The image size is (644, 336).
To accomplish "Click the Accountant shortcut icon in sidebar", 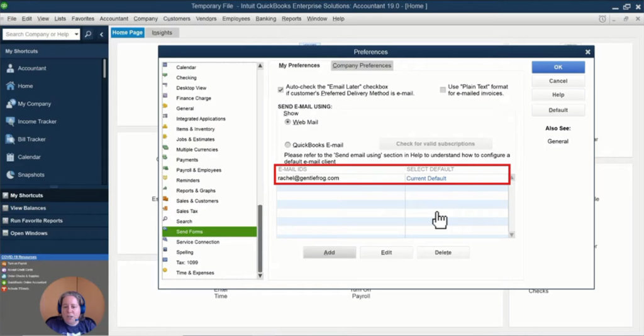I will 11,68.
